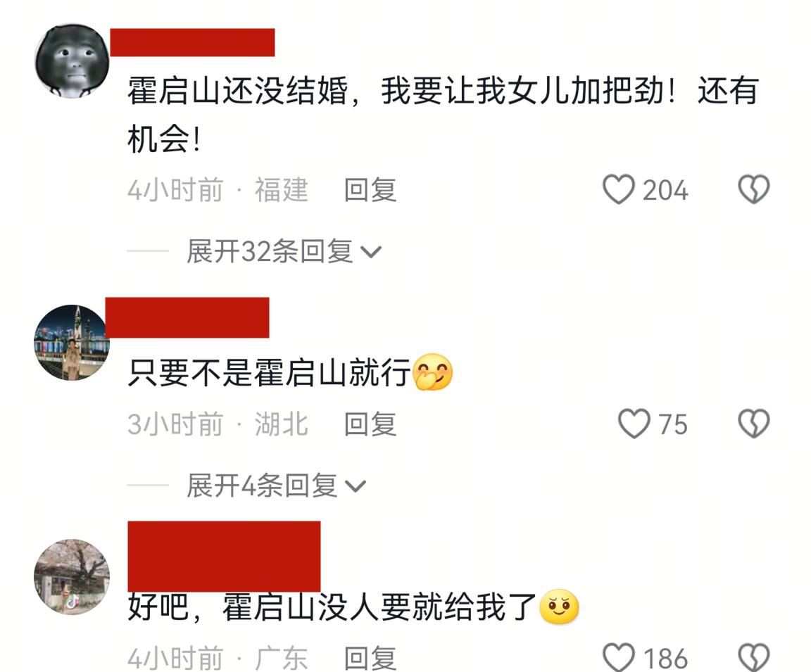Viewport: 811px width, 672px height.
Task: Like the comment with 204 likes
Action: pyautogui.click(x=619, y=189)
